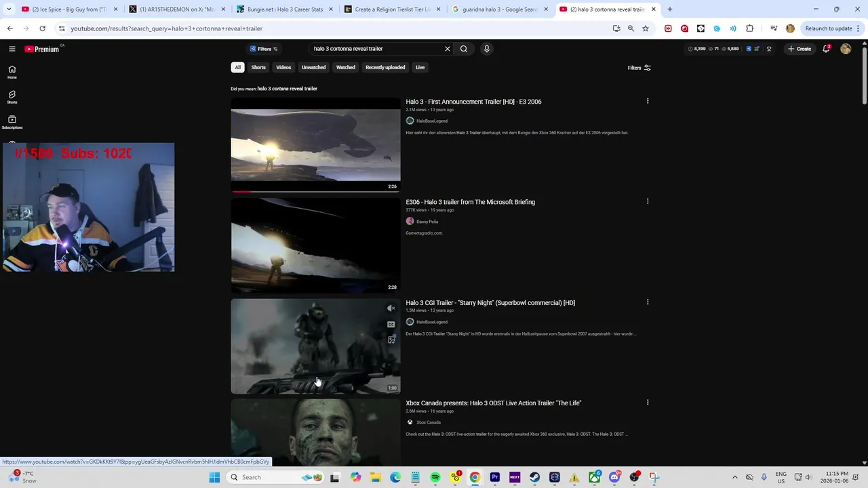Image resolution: width=868 pixels, height=488 pixels.
Task: Open Subscriptions in the YouTube sidebar
Action: [x=12, y=122]
